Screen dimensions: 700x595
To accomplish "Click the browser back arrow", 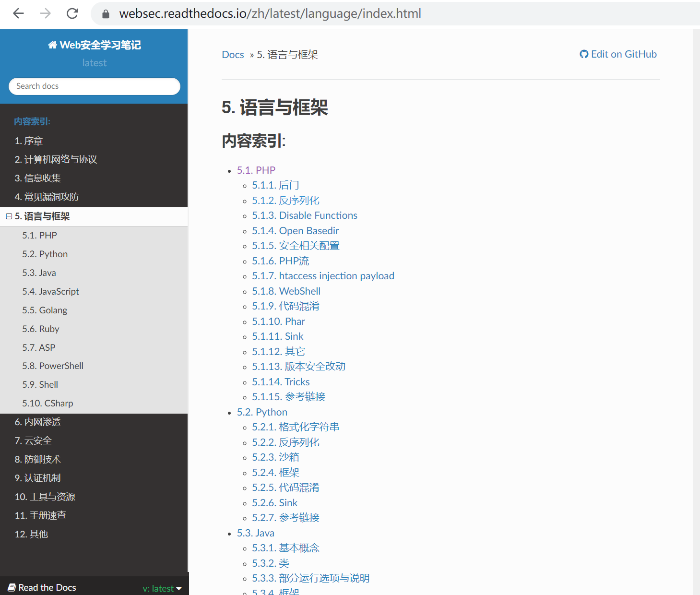I will pyautogui.click(x=18, y=13).
